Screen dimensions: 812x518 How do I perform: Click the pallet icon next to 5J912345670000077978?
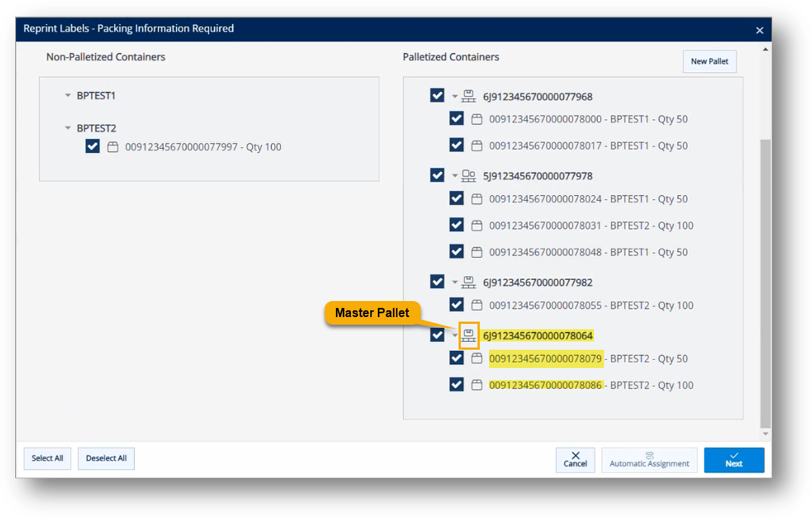pos(469,175)
